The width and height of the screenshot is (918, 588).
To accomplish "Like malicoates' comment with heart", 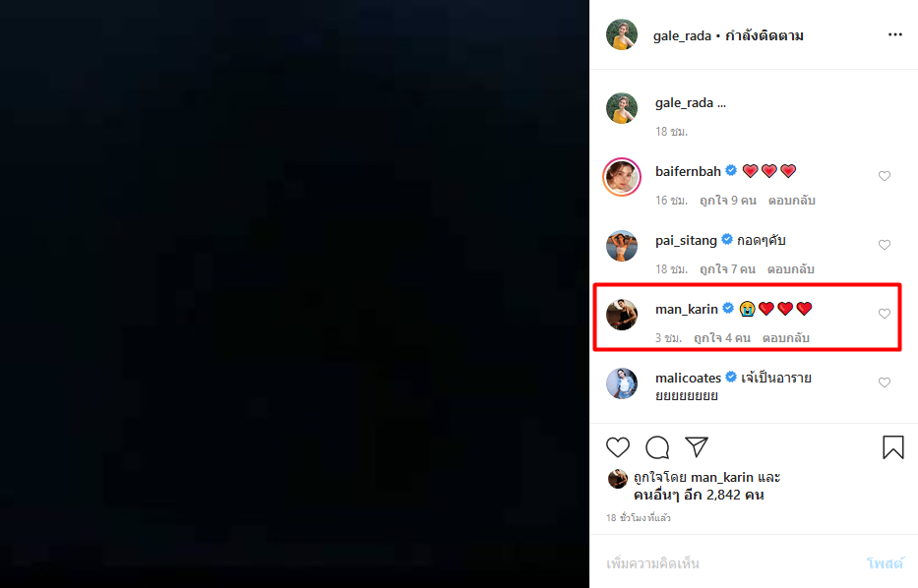I will tap(885, 382).
